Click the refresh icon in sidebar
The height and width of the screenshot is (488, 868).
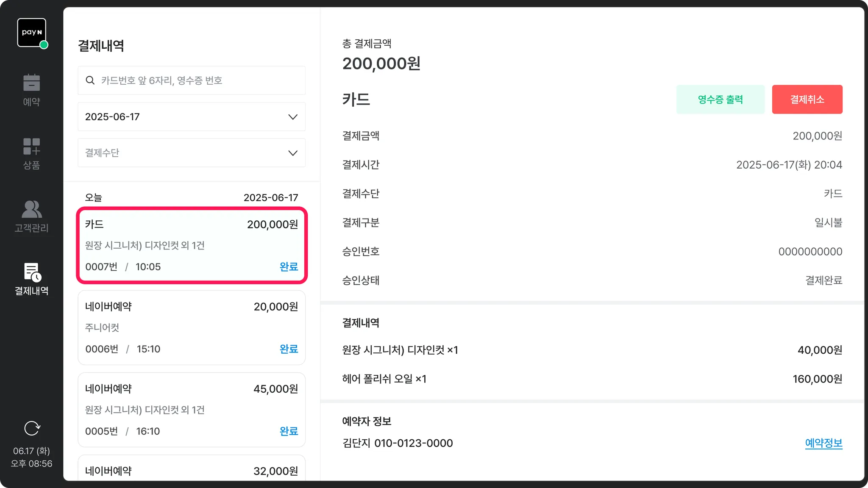(x=32, y=428)
